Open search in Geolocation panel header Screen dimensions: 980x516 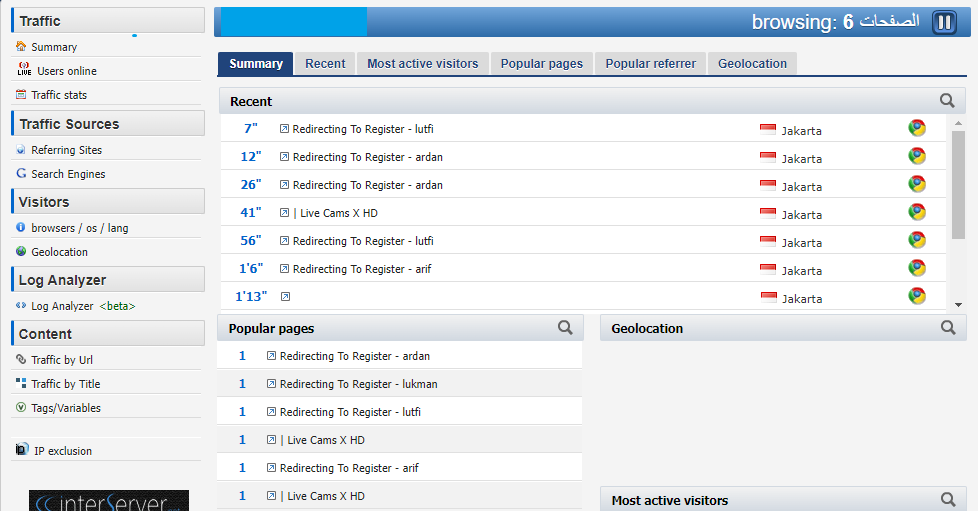[948, 328]
